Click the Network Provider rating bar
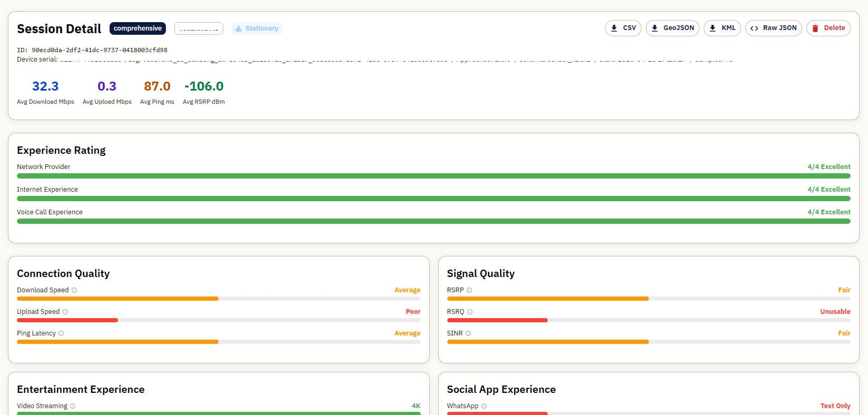 [x=433, y=176]
